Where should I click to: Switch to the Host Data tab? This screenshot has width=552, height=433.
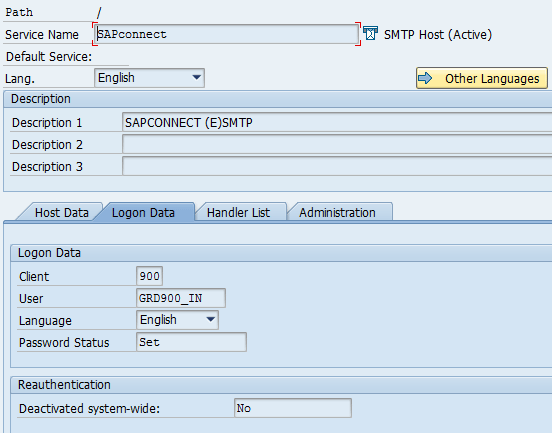(62, 213)
